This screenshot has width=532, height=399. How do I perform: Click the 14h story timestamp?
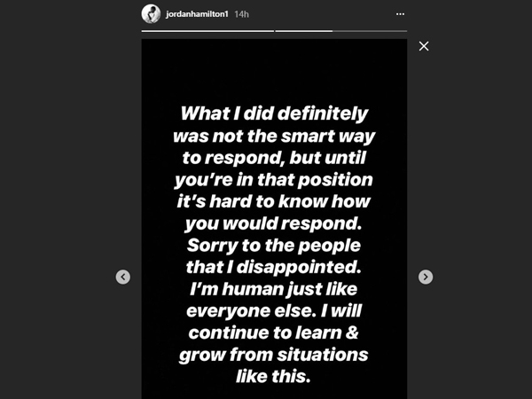point(240,15)
